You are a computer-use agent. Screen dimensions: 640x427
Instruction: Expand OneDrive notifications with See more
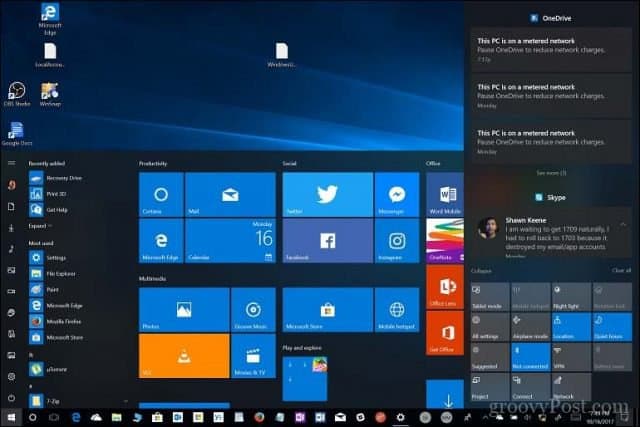pos(551,173)
